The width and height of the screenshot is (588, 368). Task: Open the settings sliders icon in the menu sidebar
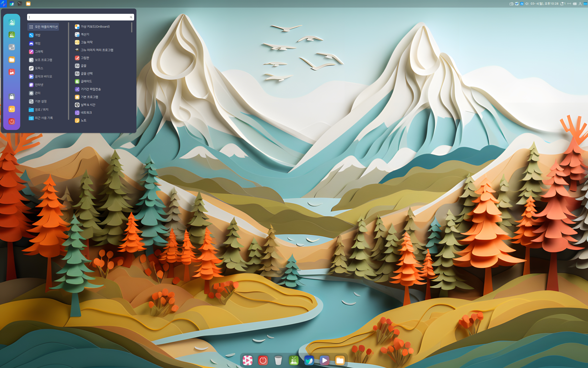point(12,47)
